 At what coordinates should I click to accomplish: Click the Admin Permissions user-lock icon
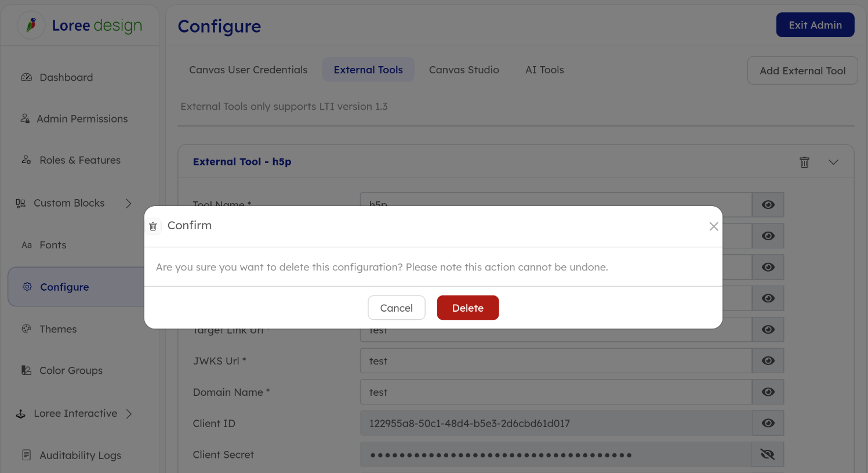(25, 118)
